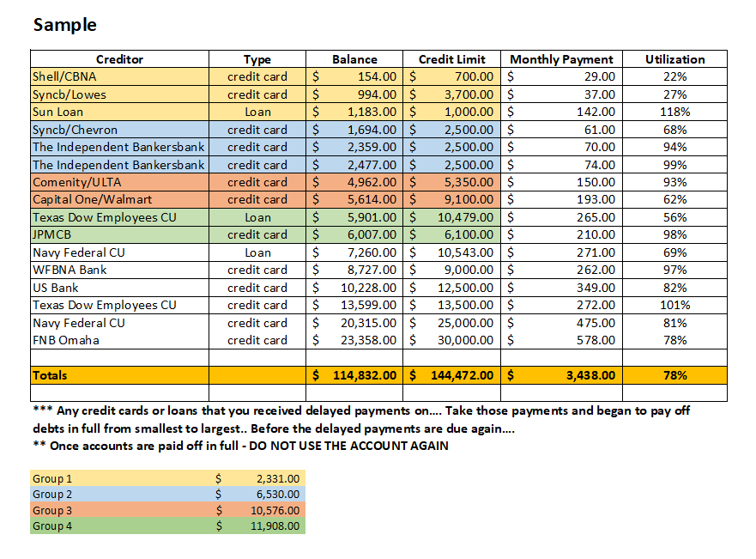Click the 'JPMCB' creditor cell
756x559 pixels.
click(119, 235)
